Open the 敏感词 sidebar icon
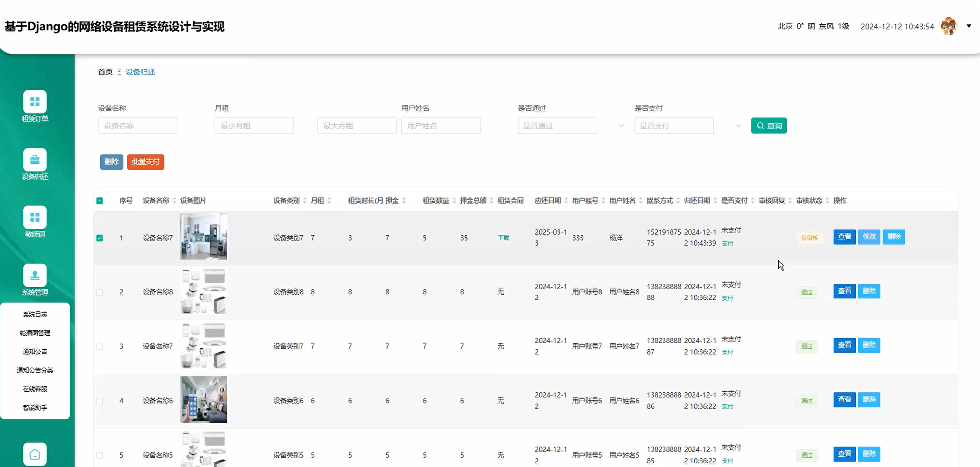This screenshot has width=980, height=467. coord(35,218)
